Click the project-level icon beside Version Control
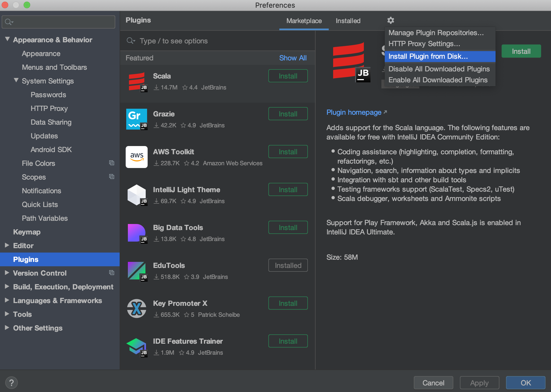The image size is (551, 392). click(x=112, y=273)
